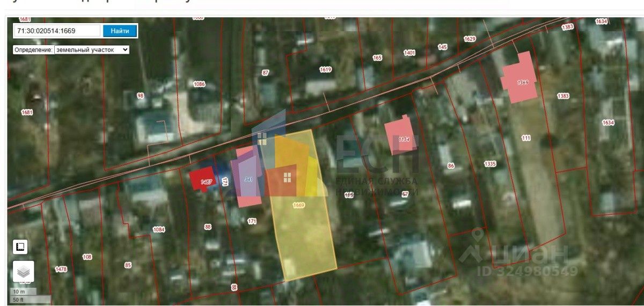Viewport: 644px width, 306px height.
Task: Select highlighted parcel label 1669
Action: click(x=299, y=206)
